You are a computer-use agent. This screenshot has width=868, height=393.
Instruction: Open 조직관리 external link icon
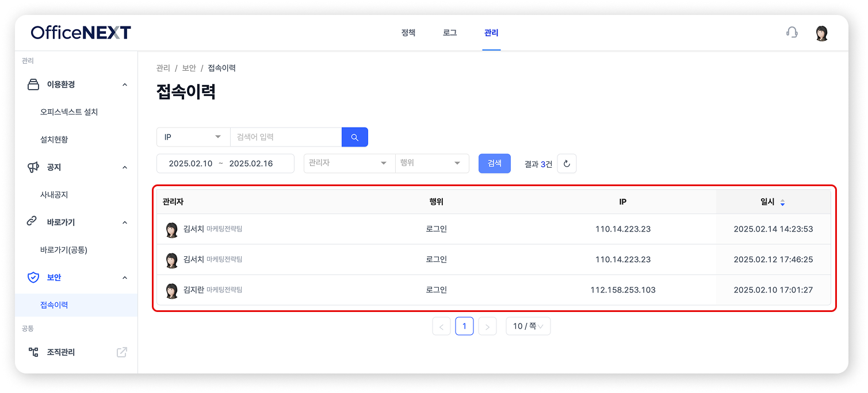click(122, 352)
